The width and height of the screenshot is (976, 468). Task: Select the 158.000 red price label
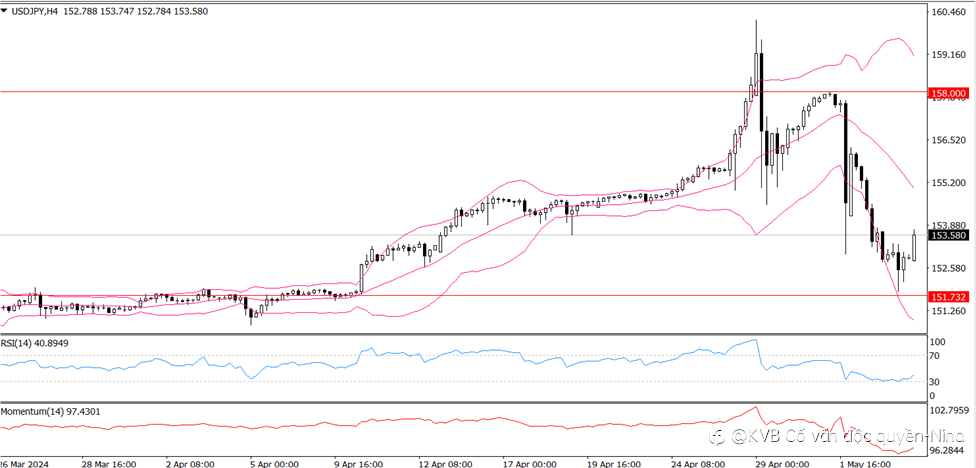[948, 93]
